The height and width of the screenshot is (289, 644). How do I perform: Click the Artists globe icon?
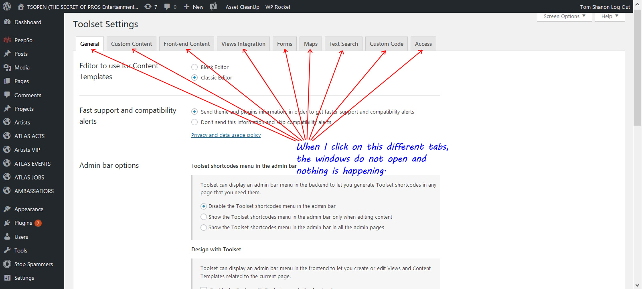[x=7, y=122]
